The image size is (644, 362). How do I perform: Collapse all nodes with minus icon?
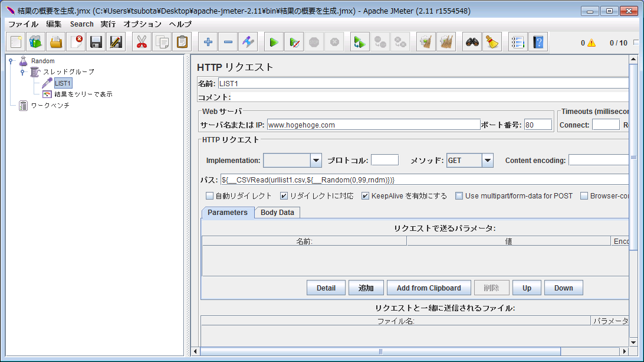[x=228, y=42]
